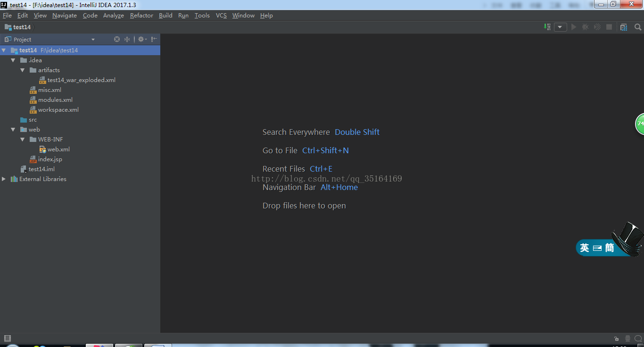The width and height of the screenshot is (644, 347).
Task: Toggle tool window buttons at bottom left
Action: point(7,338)
